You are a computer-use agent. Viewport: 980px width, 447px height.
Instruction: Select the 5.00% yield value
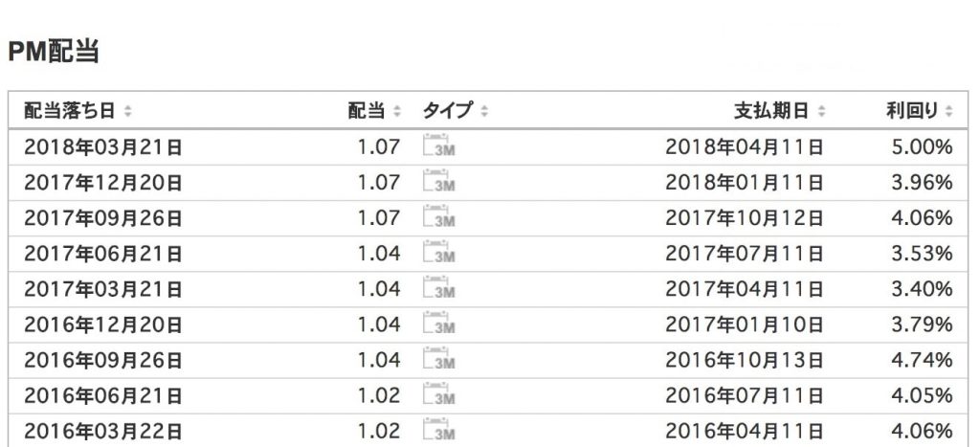(x=922, y=146)
